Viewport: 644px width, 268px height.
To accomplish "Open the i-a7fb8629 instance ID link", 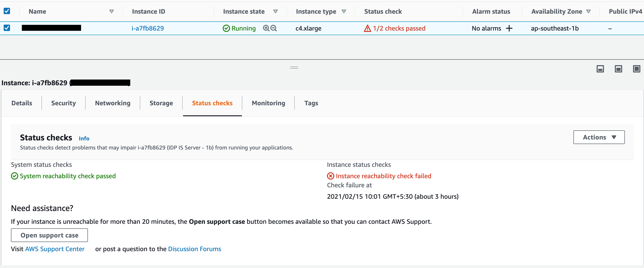I will click(x=148, y=28).
